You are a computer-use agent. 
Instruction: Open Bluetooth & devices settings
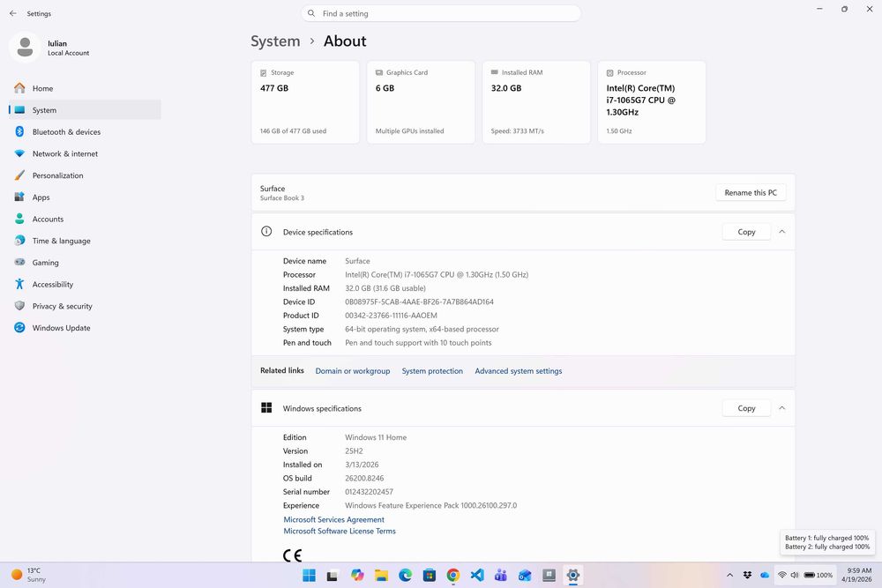tap(85, 131)
